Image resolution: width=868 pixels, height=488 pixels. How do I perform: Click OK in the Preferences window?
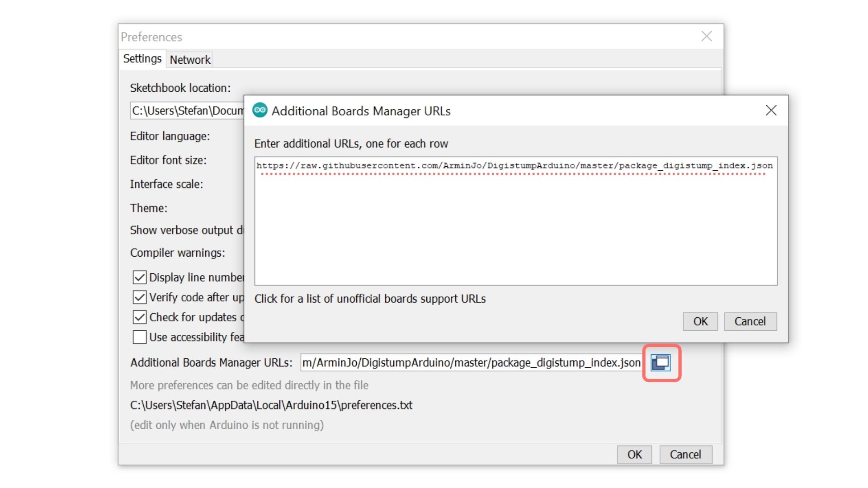634,455
